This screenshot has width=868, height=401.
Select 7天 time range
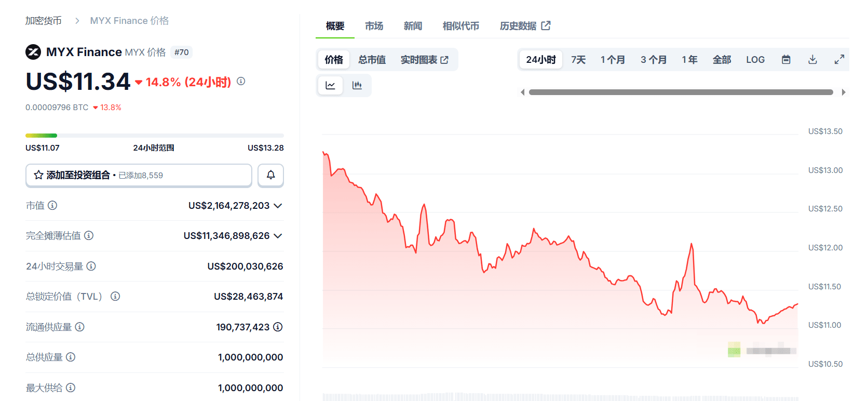click(578, 60)
